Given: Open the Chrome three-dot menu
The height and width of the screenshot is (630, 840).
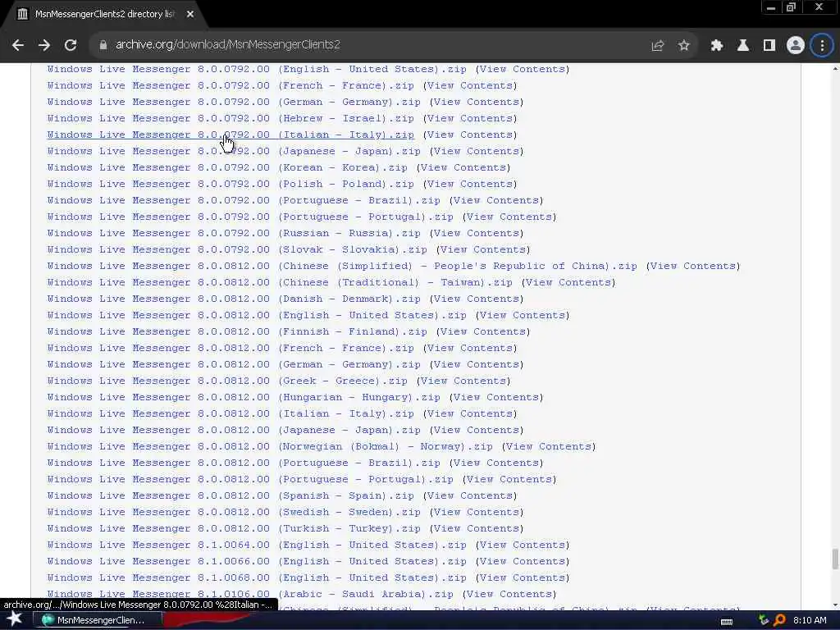Looking at the screenshot, I should tap(822, 46).
